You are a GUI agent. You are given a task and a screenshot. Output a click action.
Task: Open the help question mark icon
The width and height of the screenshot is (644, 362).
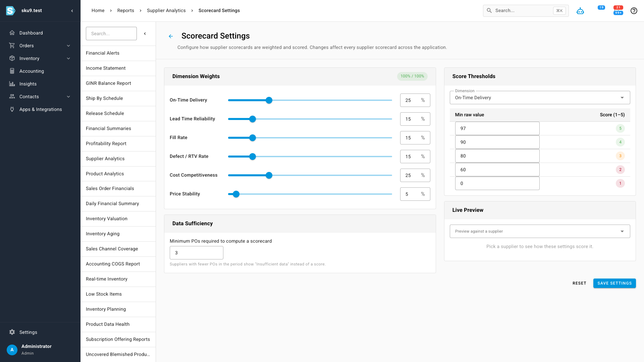point(634,11)
